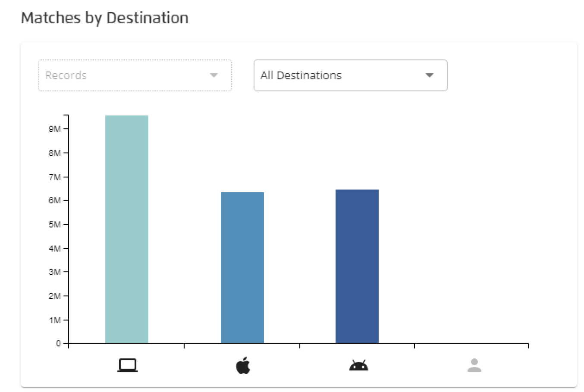This screenshot has width=584, height=392.
Task: Click the 9M y-axis label
Action: (55, 129)
